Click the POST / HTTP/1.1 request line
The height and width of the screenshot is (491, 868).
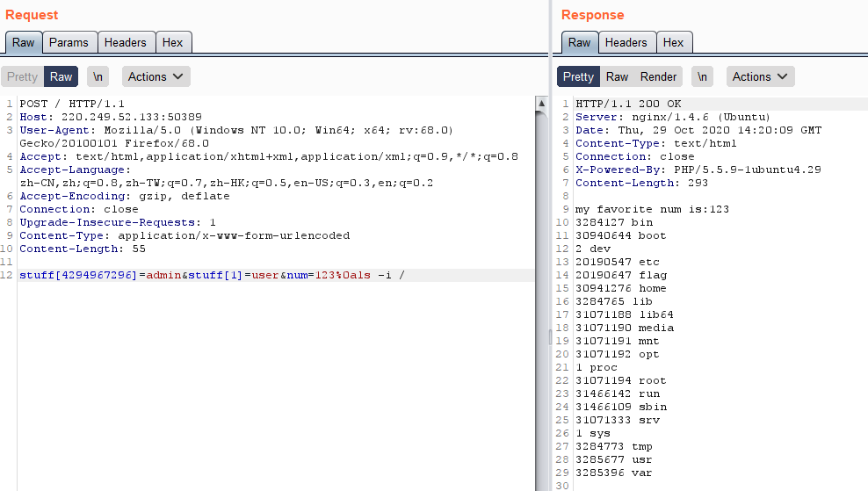click(x=72, y=104)
